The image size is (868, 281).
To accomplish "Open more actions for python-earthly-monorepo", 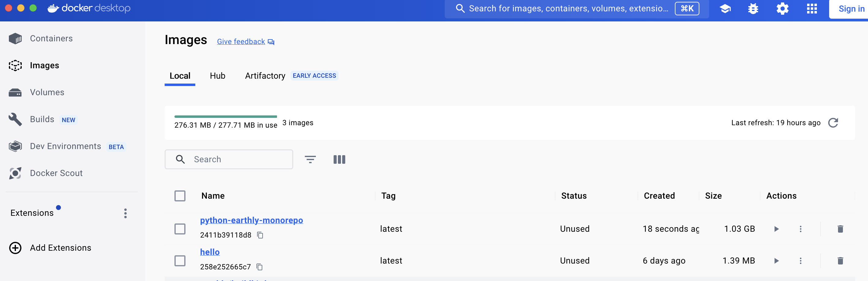I will point(801,229).
